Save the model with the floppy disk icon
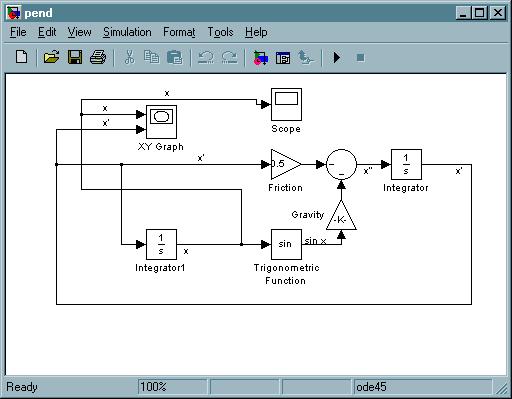Image resolution: width=512 pixels, height=399 pixels. pyautogui.click(x=75, y=57)
